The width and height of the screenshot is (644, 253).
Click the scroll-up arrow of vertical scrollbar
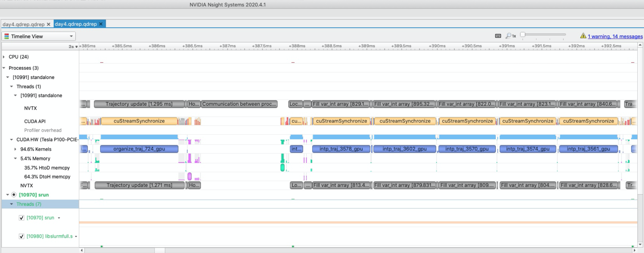click(640, 45)
